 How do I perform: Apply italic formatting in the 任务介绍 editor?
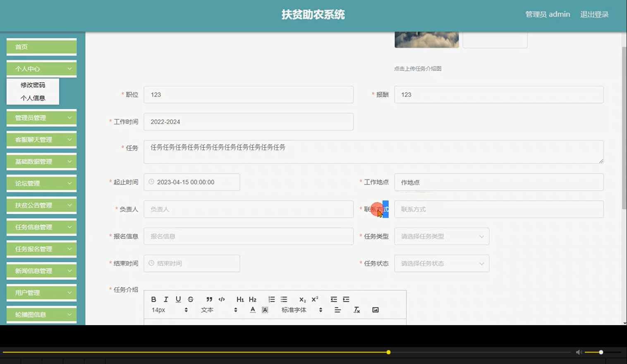[166, 299]
